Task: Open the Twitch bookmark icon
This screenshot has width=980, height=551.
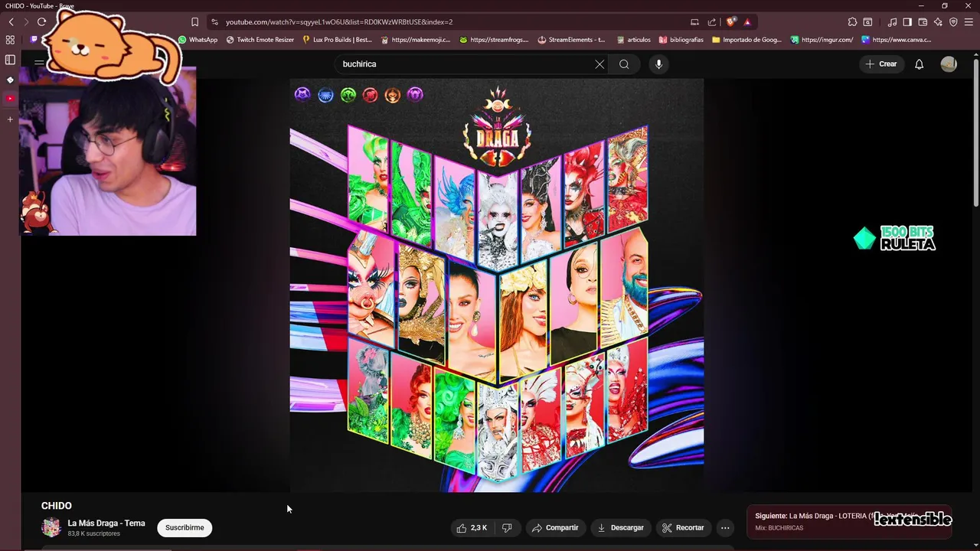Action: point(34,40)
